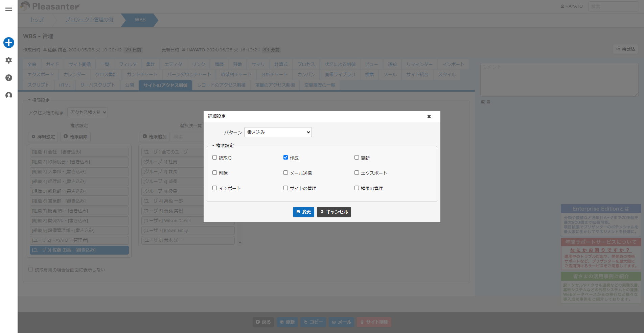Check the 権限の管理 checkbox

coord(356,188)
